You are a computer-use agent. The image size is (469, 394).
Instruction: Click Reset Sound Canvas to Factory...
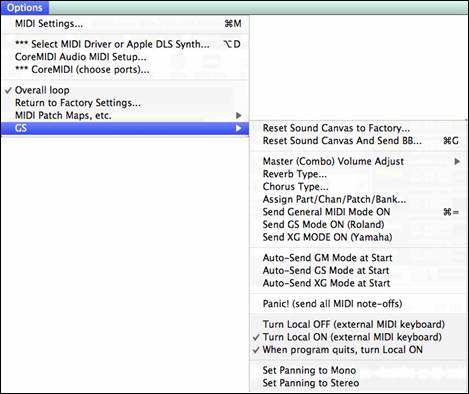(358, 128)
